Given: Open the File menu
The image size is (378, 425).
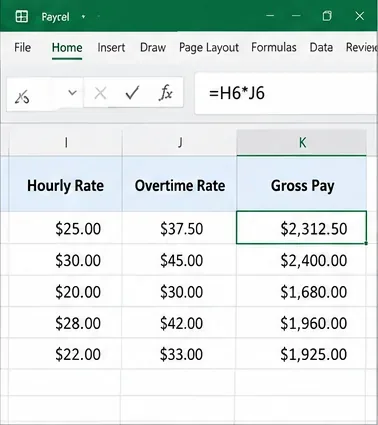Looking at the screenshot, I should click(22, 47).
